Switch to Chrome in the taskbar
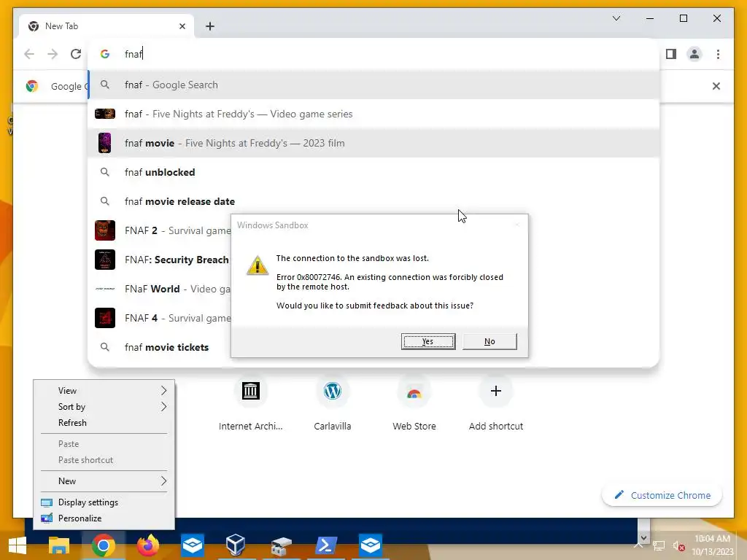 point(104,545)
